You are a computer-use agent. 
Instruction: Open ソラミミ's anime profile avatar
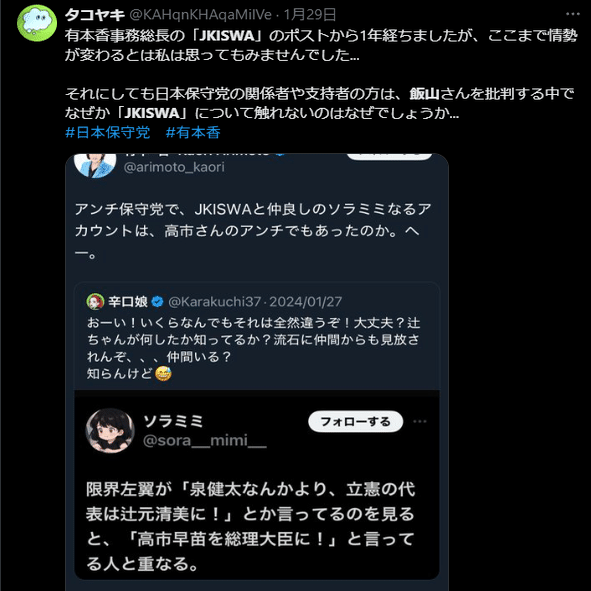tap(110, 431)
